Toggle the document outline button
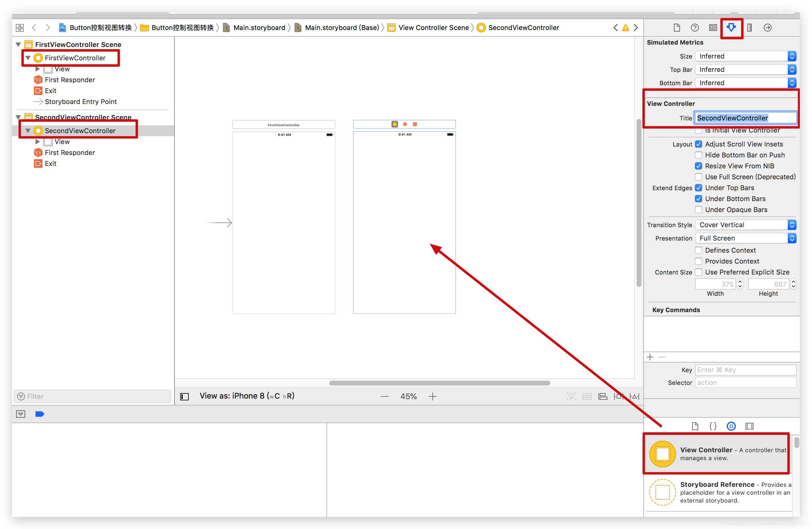The height and width of the screenshot is (529, 812). click(184, 396)
